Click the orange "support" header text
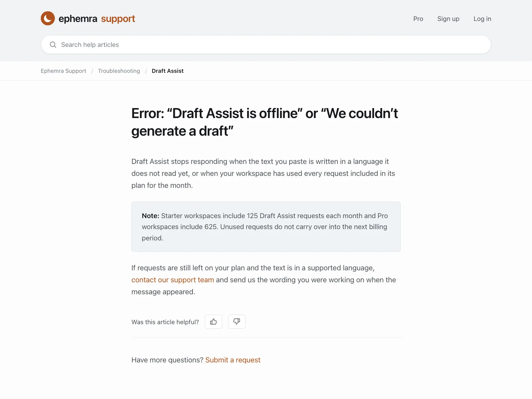The width and height of the screenshot is (532, 399). click(118, 19)
